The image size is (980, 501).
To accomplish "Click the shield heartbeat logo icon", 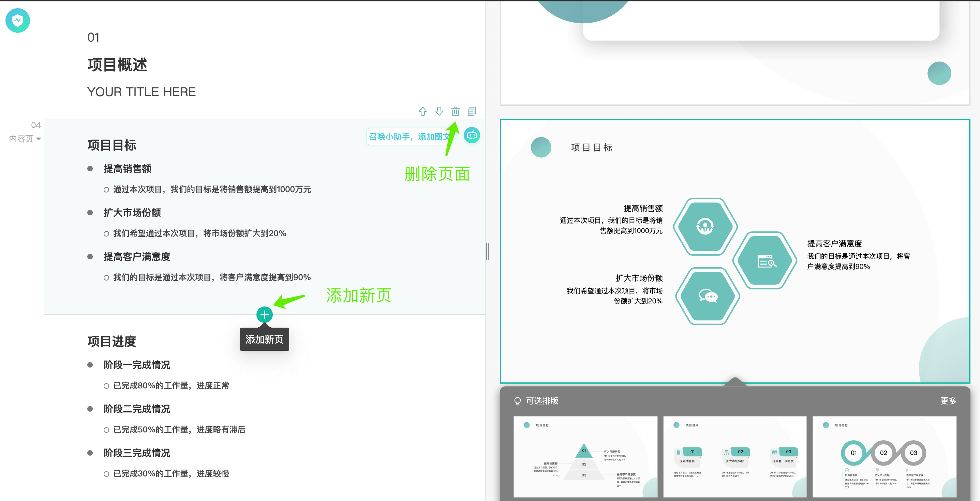I will pyautogui.click(x=17, y=20).
